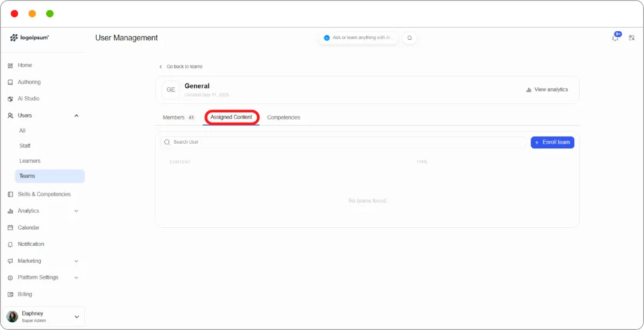Click the Platform Settings gear icon
644x330 pixels.
click(x=10, y=278)
